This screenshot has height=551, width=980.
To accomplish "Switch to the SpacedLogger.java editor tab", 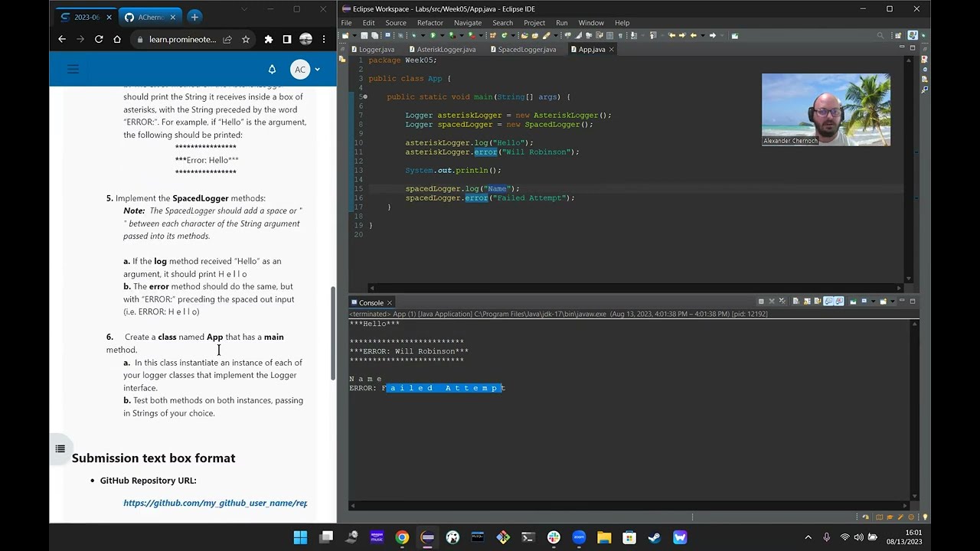I will [527, 49].
